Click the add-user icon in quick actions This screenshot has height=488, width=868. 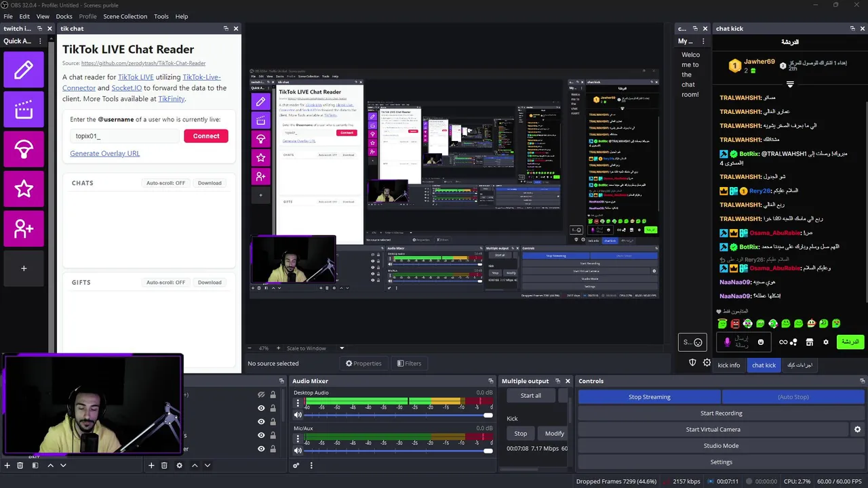(x=24, y=228)
